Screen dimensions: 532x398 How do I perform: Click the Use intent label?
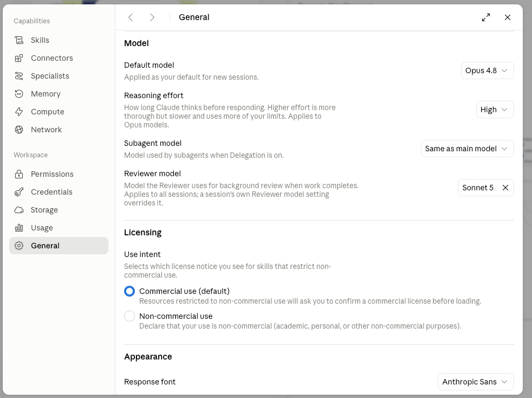click(x=142, y=255)
